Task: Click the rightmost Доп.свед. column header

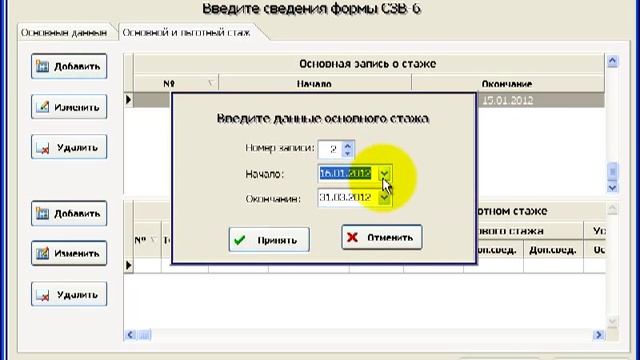Action: (x=553, y=249)
